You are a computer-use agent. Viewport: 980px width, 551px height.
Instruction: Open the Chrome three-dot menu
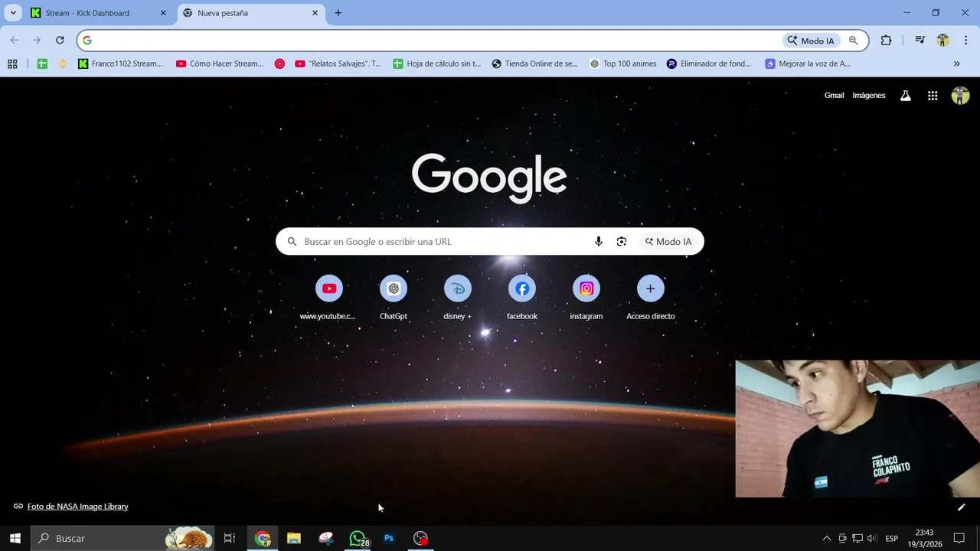(x=965, y=41)
